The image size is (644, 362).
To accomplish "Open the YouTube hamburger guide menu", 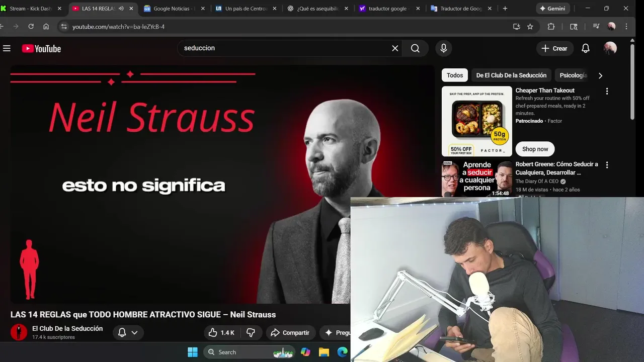I will [7, 48].
